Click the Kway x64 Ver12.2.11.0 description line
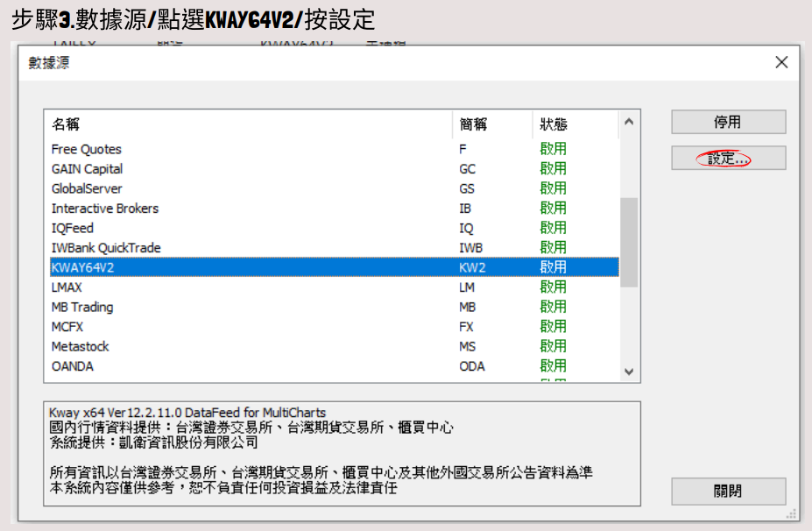 click(187, 413)
